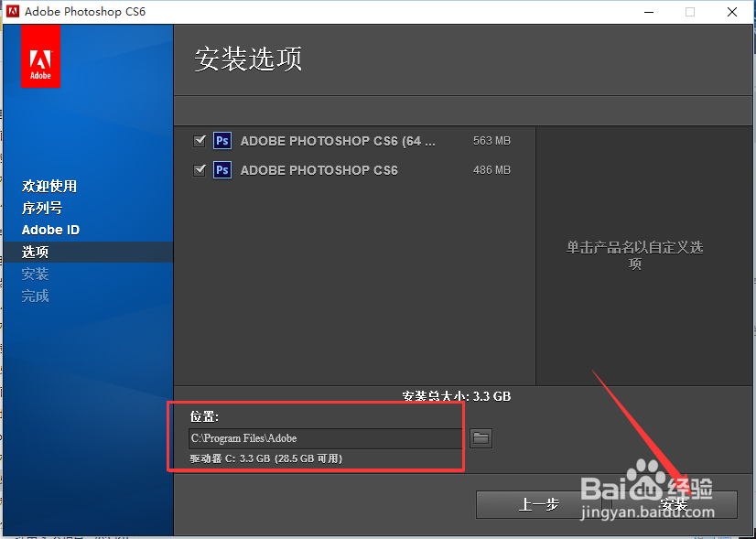The height and width of the screenshot is (539, 756).
Task: Click the Adobe logo in the sidebar
Action: 40,56
